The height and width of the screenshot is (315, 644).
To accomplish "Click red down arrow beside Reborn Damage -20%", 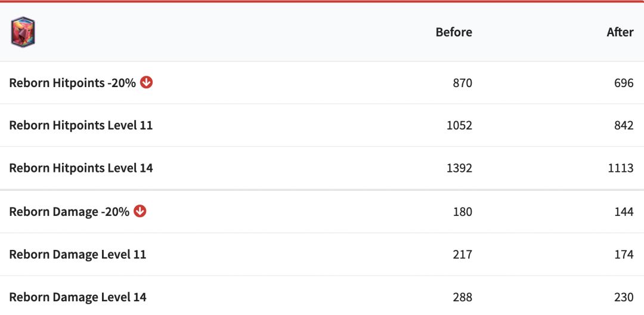I will [x=140, y=211].
